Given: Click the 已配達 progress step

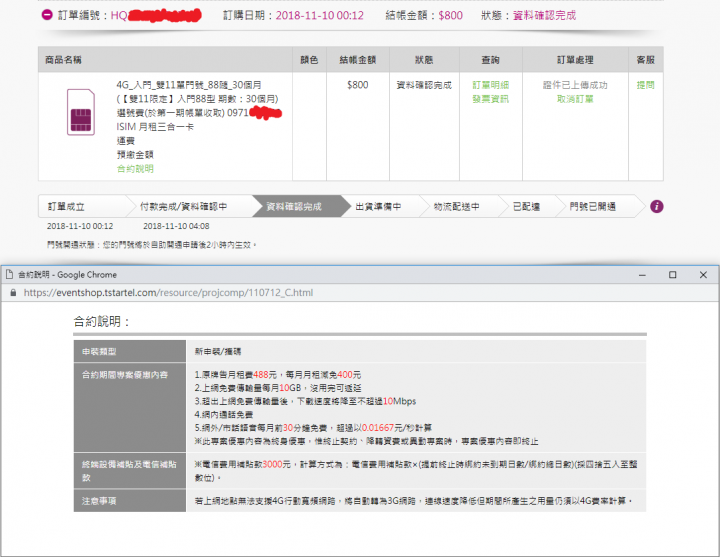Looking at the screenshot, I should click(526, 207).
